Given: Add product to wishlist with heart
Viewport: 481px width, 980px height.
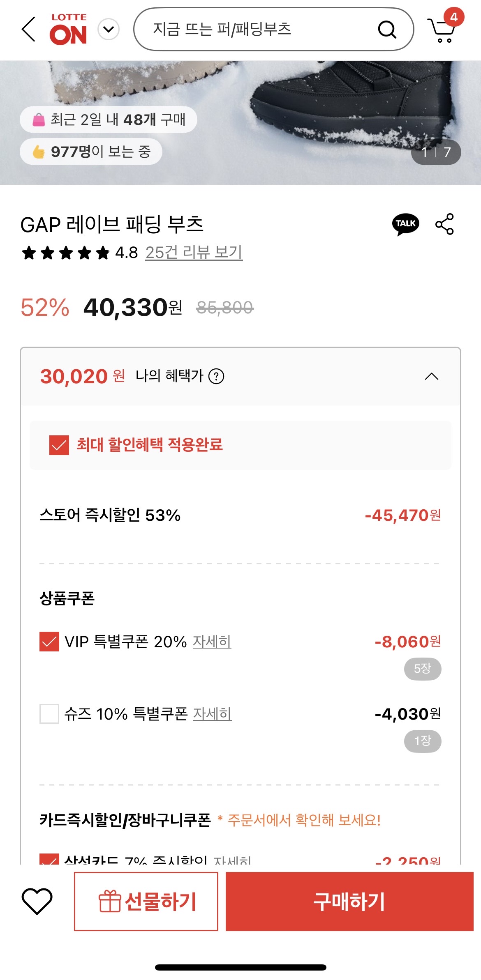Looking at the screenshot, I should click(x=37, y=901).
